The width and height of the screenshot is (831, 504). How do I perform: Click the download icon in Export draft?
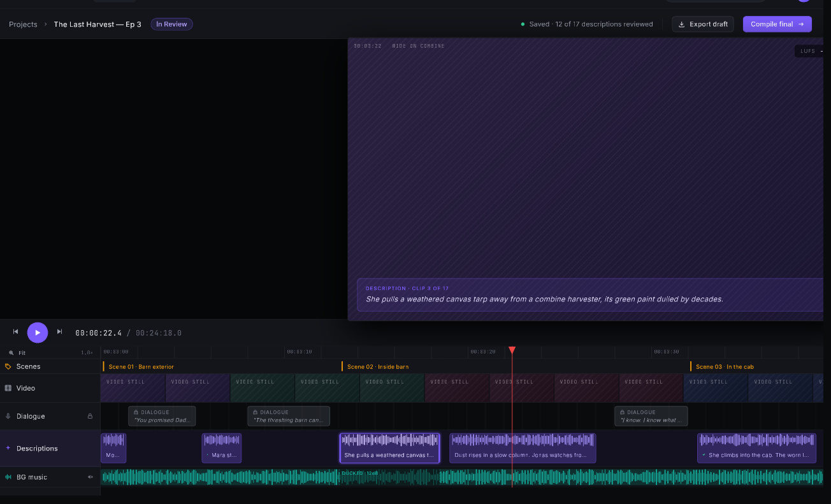coord(681,24)
